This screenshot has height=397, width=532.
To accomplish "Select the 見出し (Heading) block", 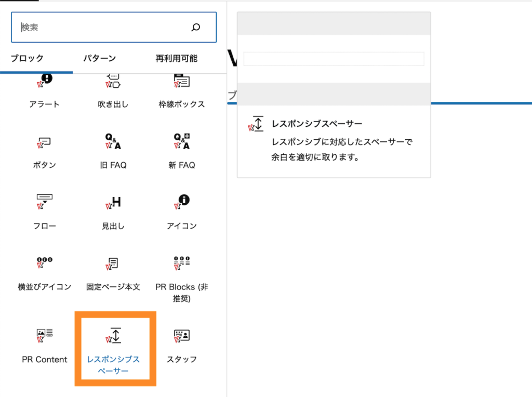I will point(113,213).
